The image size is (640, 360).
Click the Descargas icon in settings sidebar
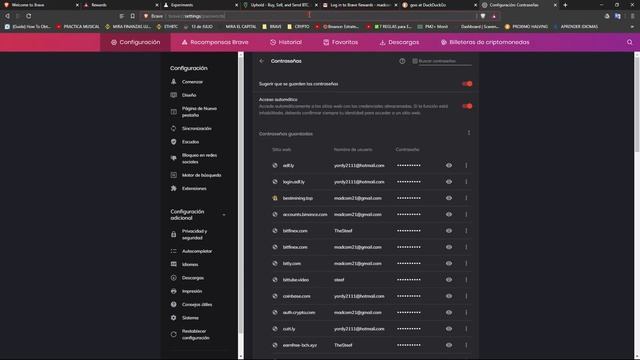[x=173, y=278]
